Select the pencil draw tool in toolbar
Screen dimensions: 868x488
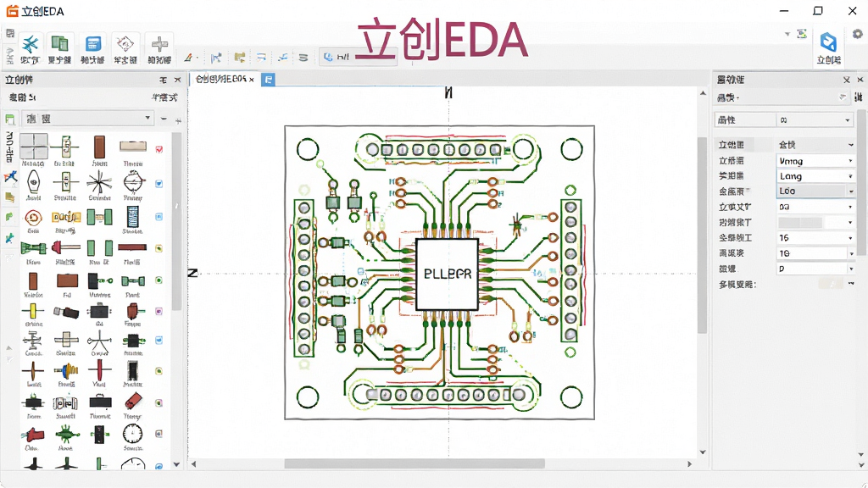coord(188,57)
